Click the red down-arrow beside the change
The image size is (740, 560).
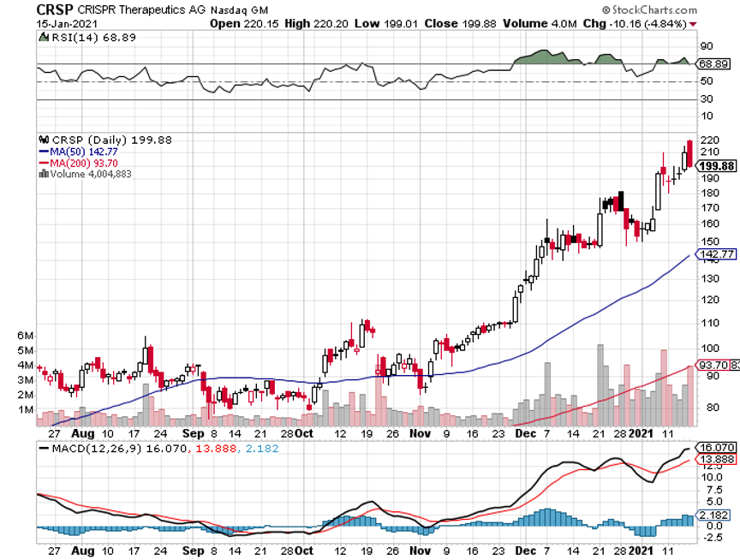coord(693,24)
